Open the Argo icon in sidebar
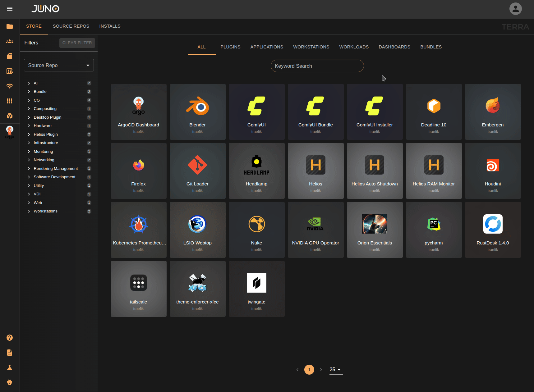Image resolution: width=534 pixels, height=392 pixels. click(10, 132)
